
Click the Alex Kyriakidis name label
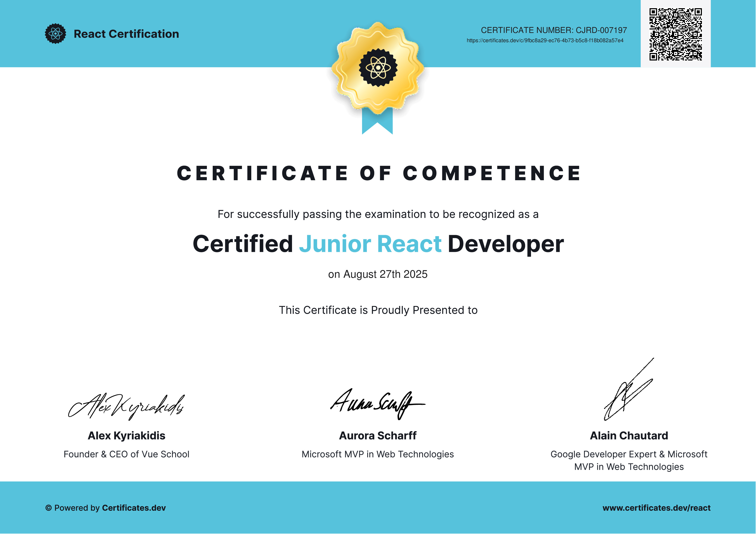(127, 436)
